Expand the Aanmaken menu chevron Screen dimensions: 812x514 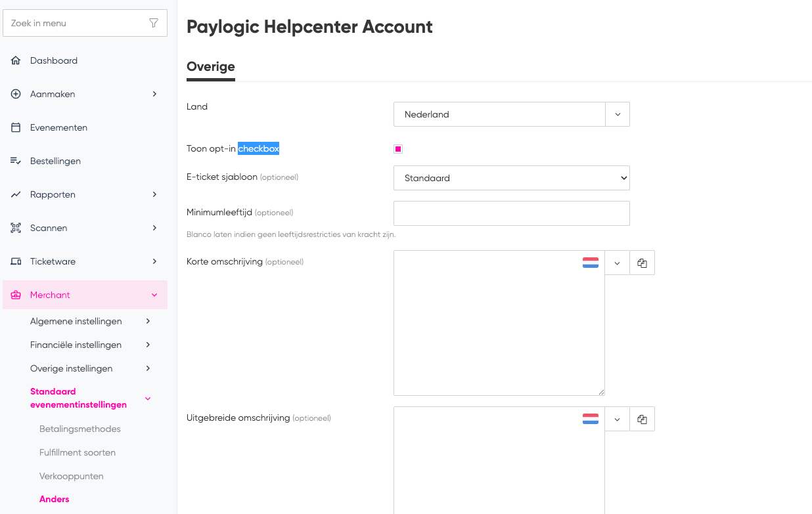[154, 94]
